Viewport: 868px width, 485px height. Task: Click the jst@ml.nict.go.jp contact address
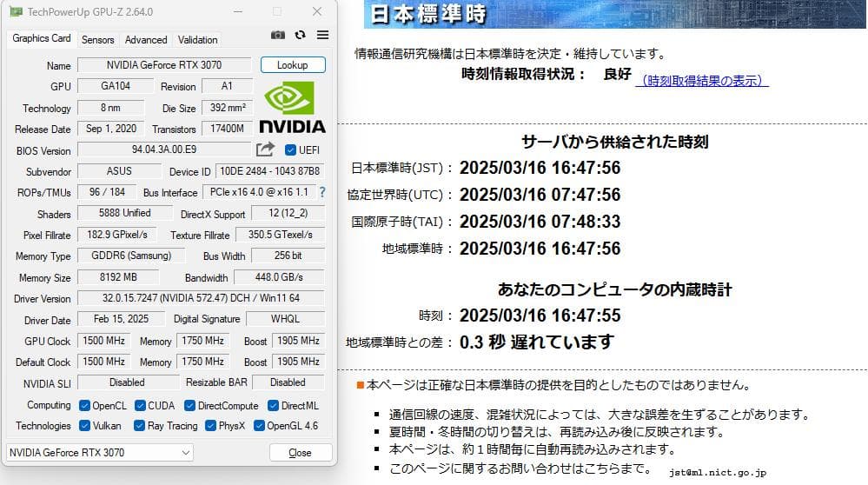[x=718, y=472]
